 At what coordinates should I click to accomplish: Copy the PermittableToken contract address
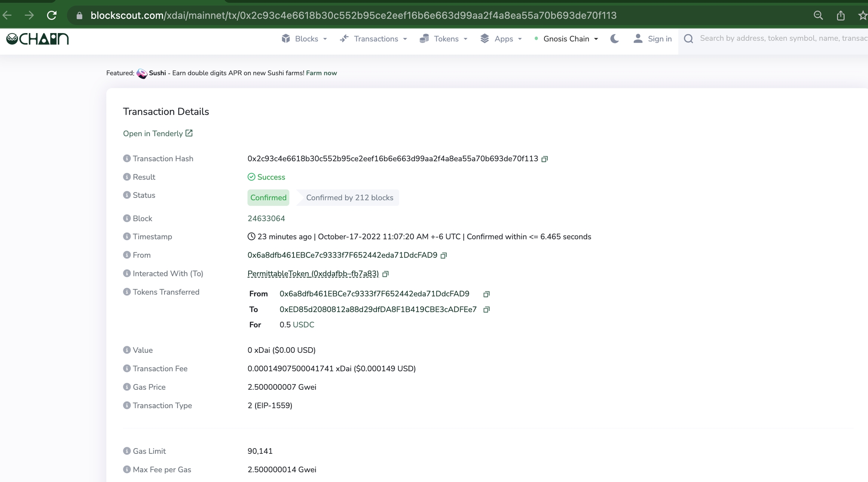(x=385, y=274)
